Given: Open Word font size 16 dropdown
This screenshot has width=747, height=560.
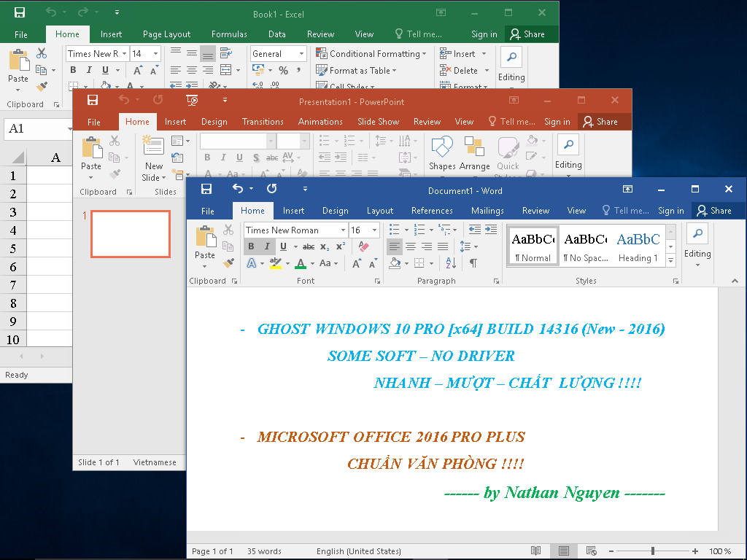Looking at the screenshot, I should (374, 230).
